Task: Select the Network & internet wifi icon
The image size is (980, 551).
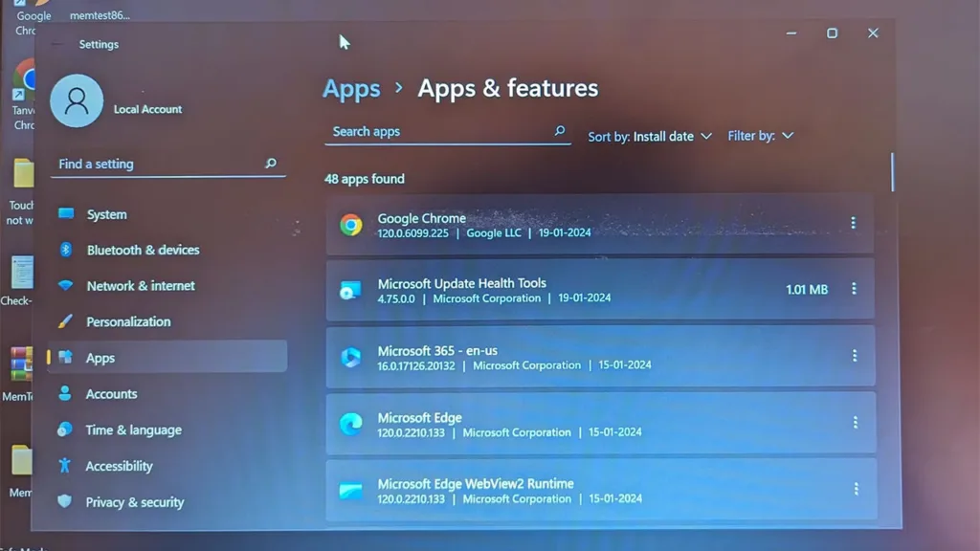Action: (66, 285)
